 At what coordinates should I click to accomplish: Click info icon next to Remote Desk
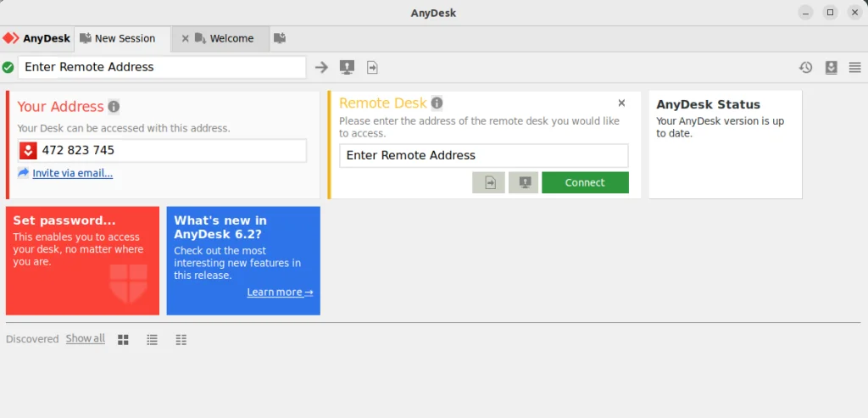(x=437, y=103)
